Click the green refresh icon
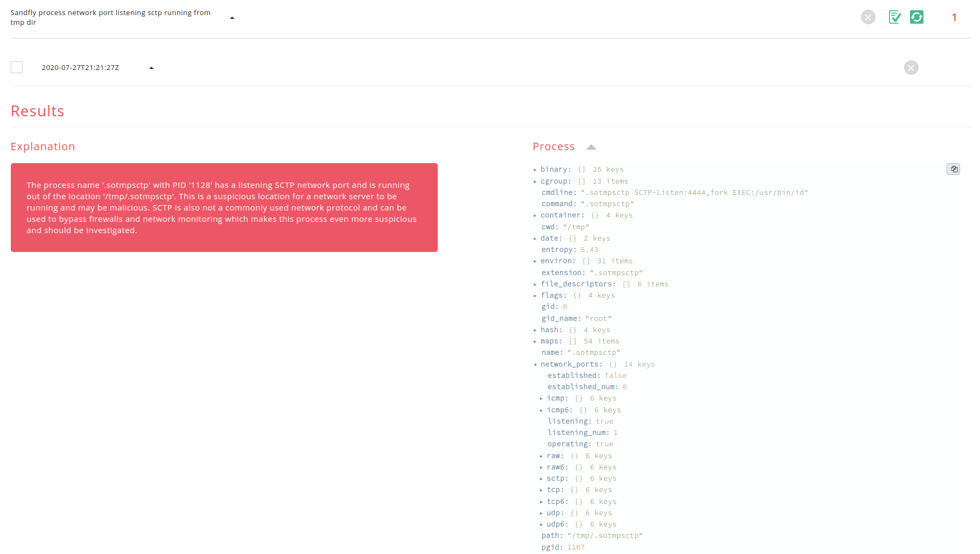The width and height of the screenshot is (980, 554). [x=916, y=17]
